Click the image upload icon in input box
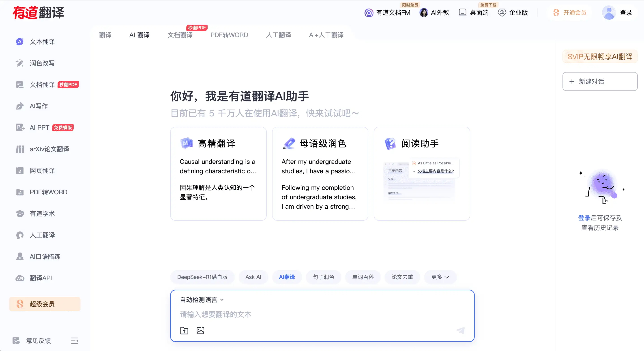The height and width of the screenshot is (351, 644). coord(200,330)
